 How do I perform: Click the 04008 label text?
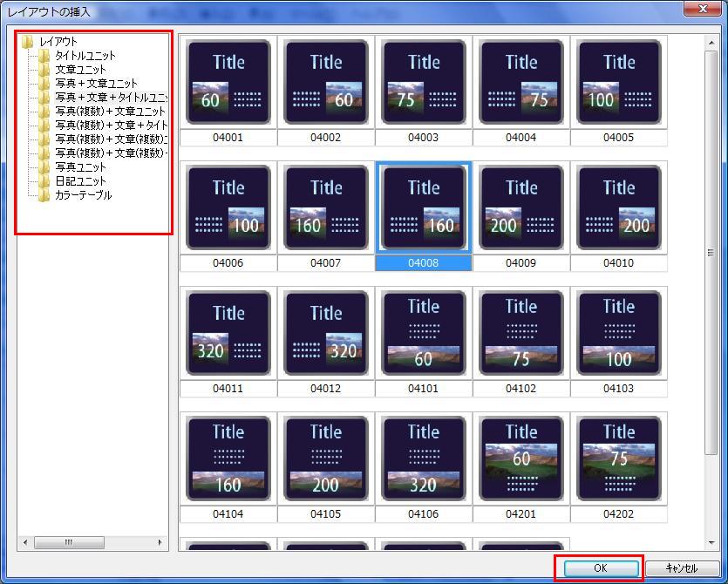[x=423, y=262]
